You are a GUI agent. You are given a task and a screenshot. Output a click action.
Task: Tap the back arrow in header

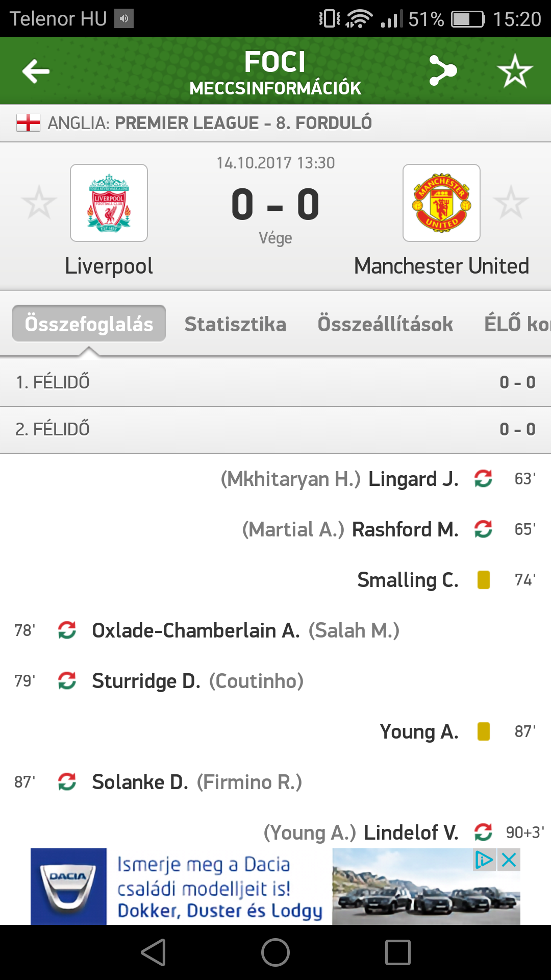coord(36,71)
